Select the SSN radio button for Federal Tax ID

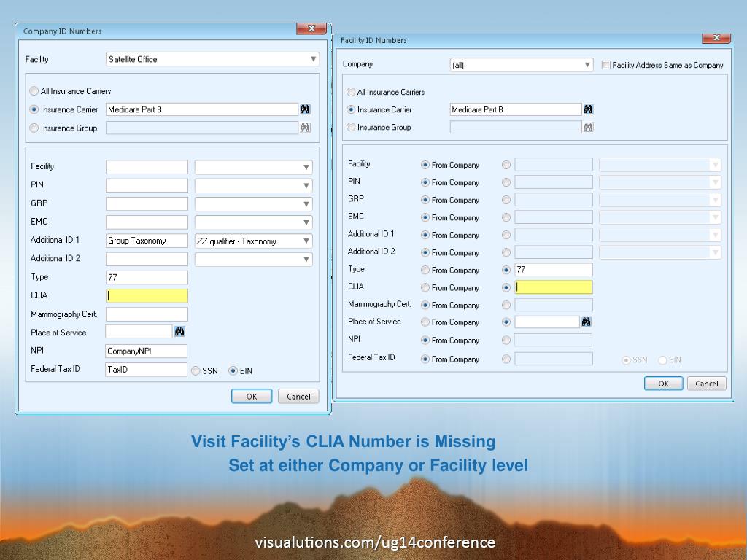point(196,370)
